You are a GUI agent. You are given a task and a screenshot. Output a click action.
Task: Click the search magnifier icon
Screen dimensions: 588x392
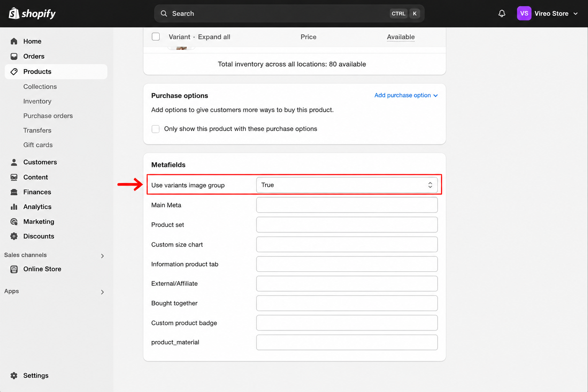tap(164, 13)
